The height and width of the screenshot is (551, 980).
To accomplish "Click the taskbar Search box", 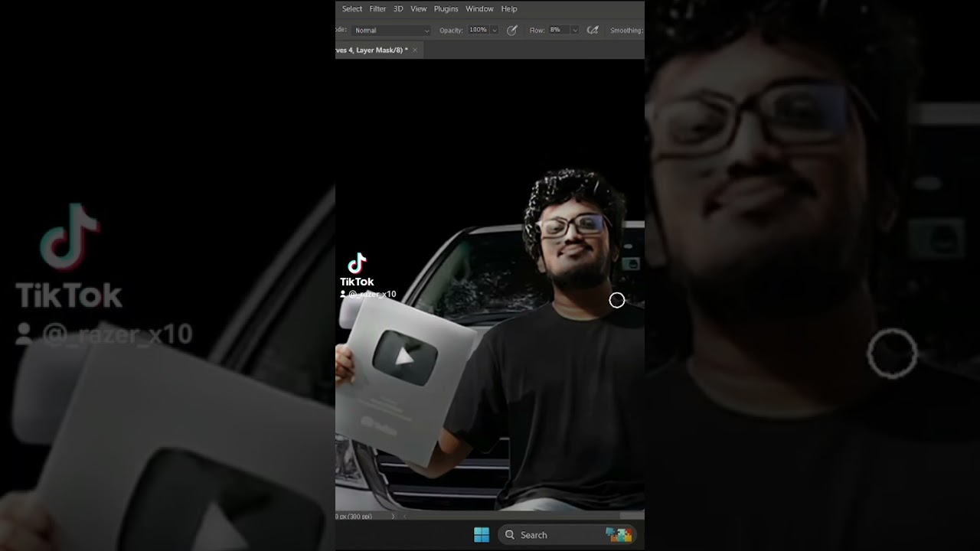I will pyautogui.click(x=567, y=535).
